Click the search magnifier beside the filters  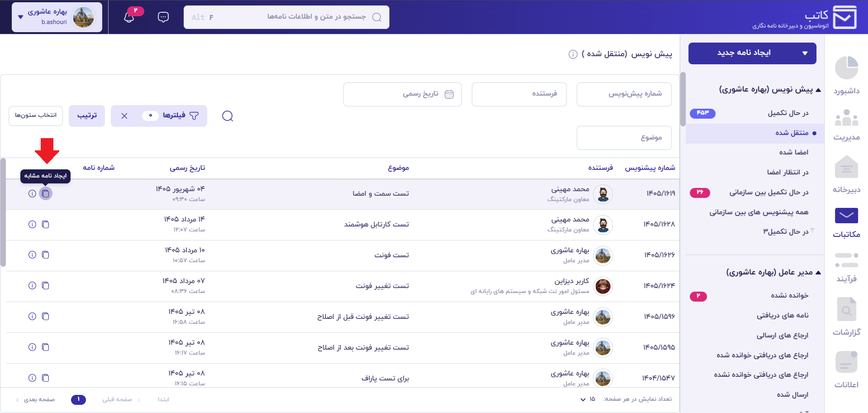(228, 116)
